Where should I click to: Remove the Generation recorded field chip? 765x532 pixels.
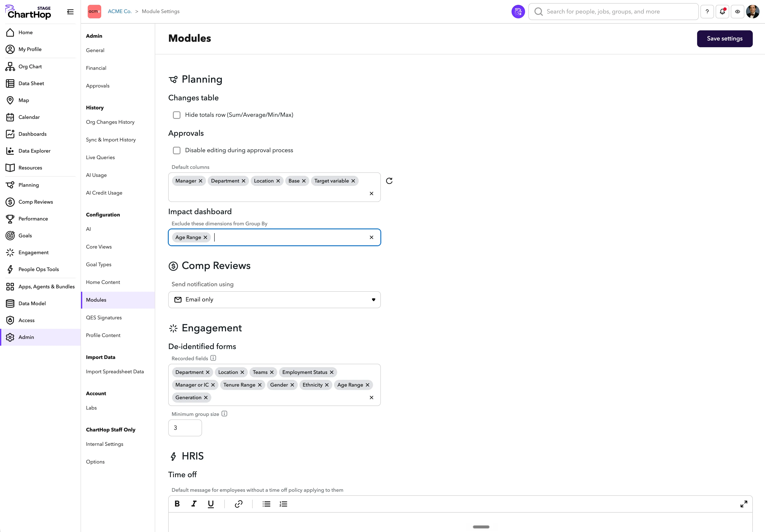[206, 398]
